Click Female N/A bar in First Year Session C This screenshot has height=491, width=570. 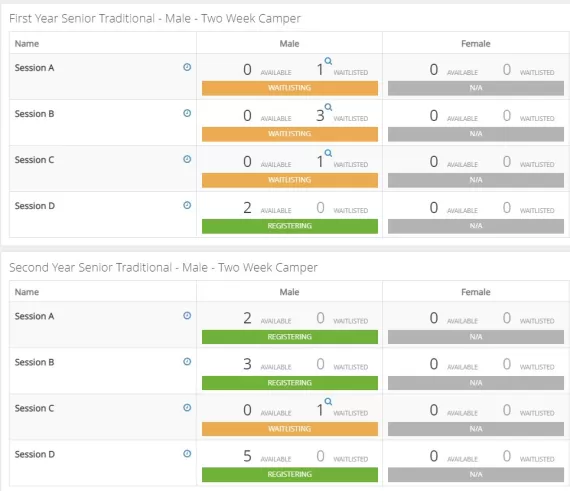coord(476,180)
